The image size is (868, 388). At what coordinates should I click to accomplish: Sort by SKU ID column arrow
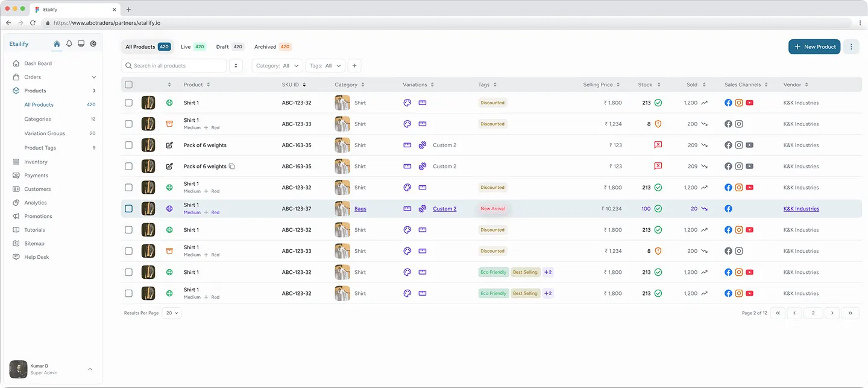[304, 84]
